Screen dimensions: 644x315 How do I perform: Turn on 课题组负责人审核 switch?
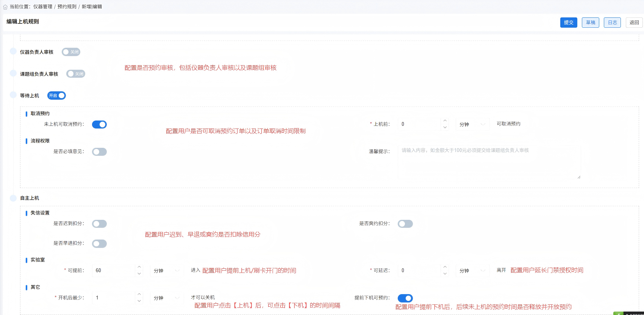pos(75,74)
